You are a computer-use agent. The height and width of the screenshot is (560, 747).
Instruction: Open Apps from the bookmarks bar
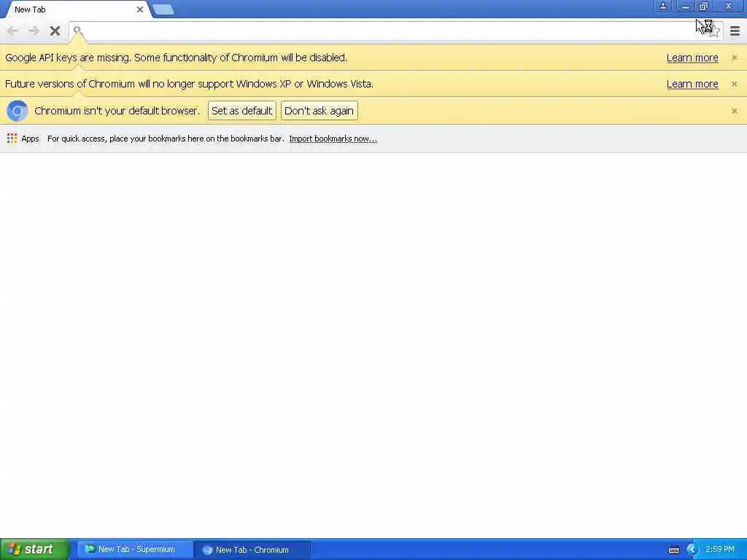(x=23, y=139)
